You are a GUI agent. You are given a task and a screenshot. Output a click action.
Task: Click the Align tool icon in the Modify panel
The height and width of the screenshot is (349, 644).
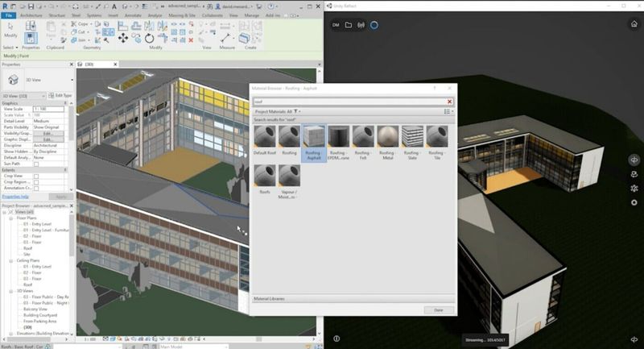(122, 26)
